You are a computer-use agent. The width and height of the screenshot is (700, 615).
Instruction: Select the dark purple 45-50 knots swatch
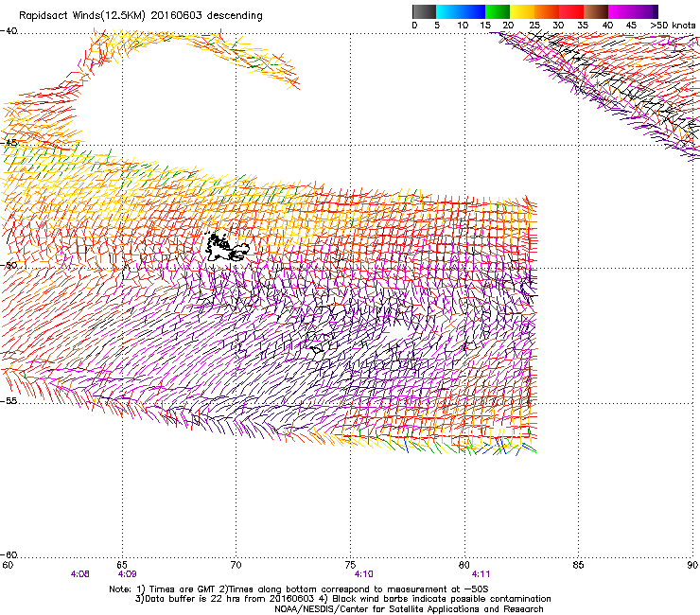click(x=645, y=11)
